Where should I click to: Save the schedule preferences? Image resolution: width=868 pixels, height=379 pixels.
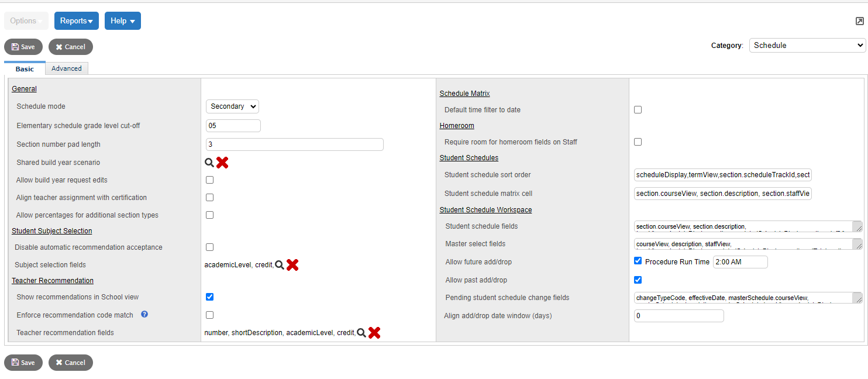[x=23, y=46]
